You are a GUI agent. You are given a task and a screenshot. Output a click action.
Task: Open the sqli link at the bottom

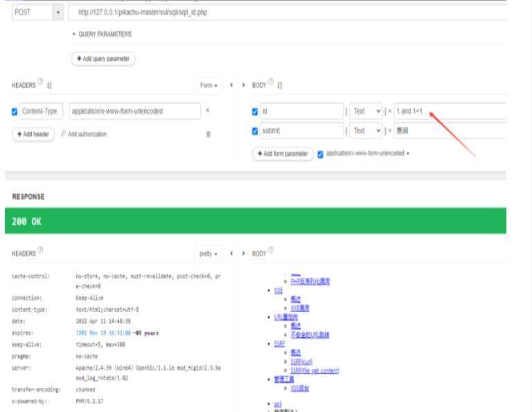pyautogui.click(x=278, y=404)
